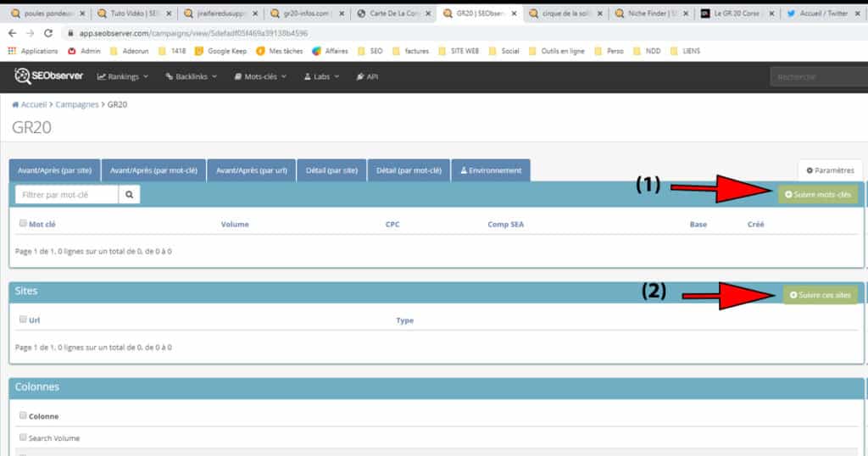
Task: Toggle the Mot clé select-all checkbox
Action: [23, 223]
